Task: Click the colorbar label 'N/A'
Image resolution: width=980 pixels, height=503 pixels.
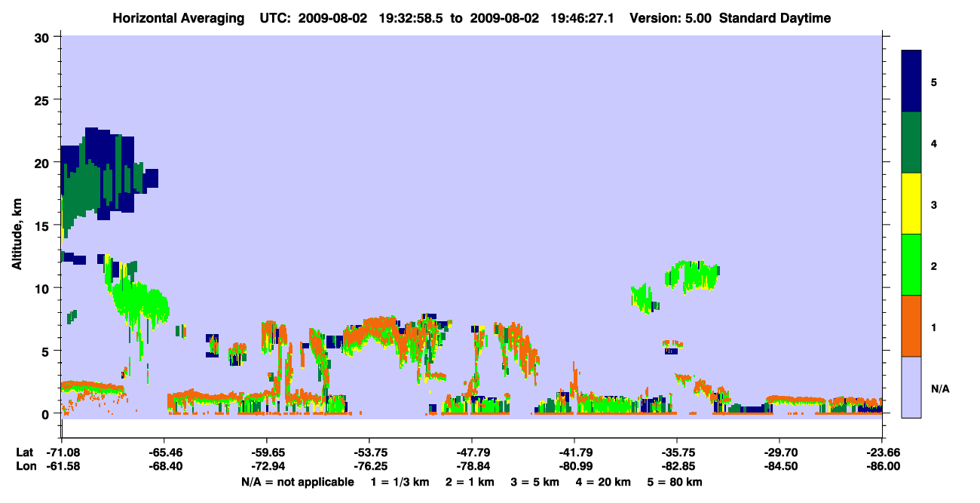Action: click(939, 388)
